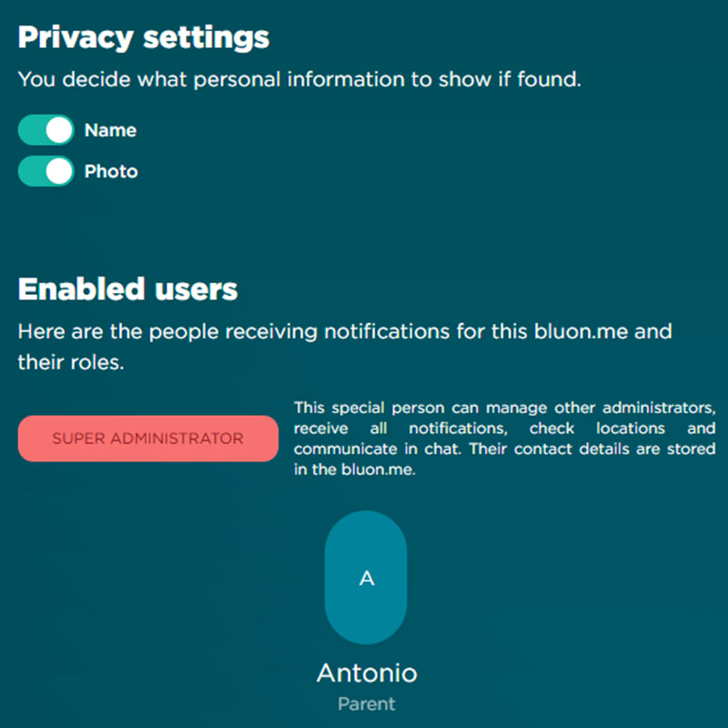The height and width of the screenshot is (728, 728).
Task: Click the SUPER ADMINISTRATOR button
Action: (147, 439)
